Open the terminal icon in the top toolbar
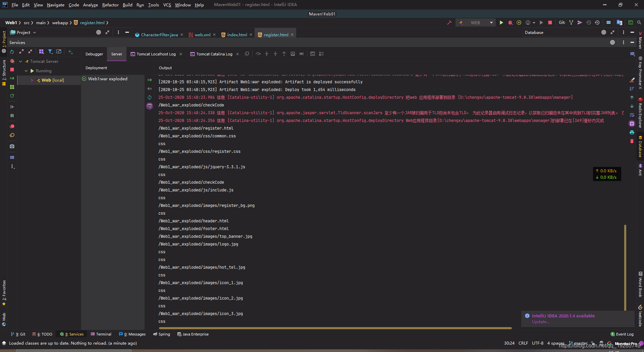This screenshot has height=352, width=644. tap(631, 23)
